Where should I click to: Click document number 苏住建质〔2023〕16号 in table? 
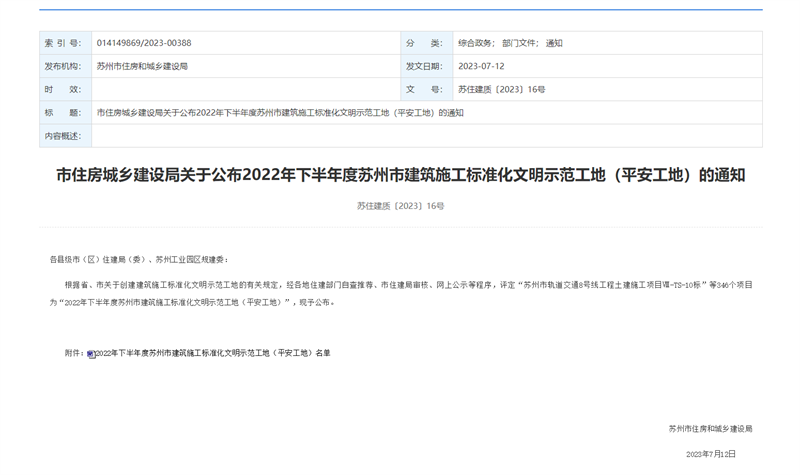[502, 89]
